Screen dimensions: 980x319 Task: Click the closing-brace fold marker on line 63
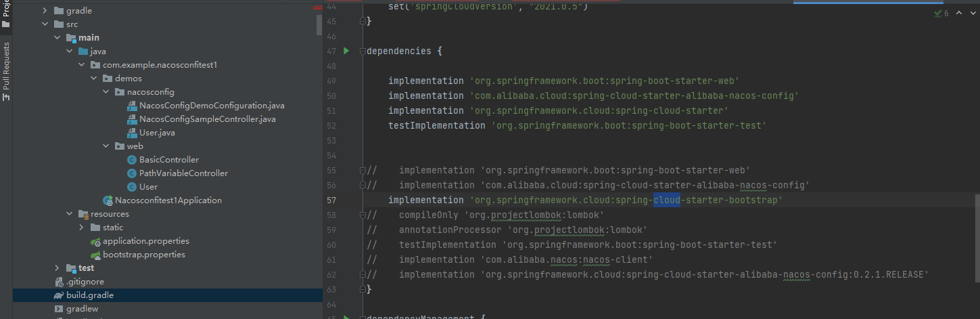[x=363, y=289]
